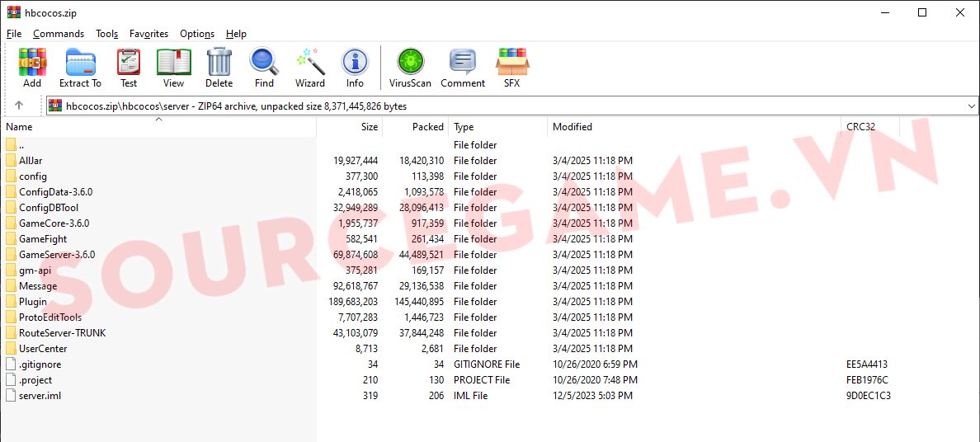980x442 pixels.
Task: Open the Favorites menu
Action: pyautogui.click(x=148, y=34)
